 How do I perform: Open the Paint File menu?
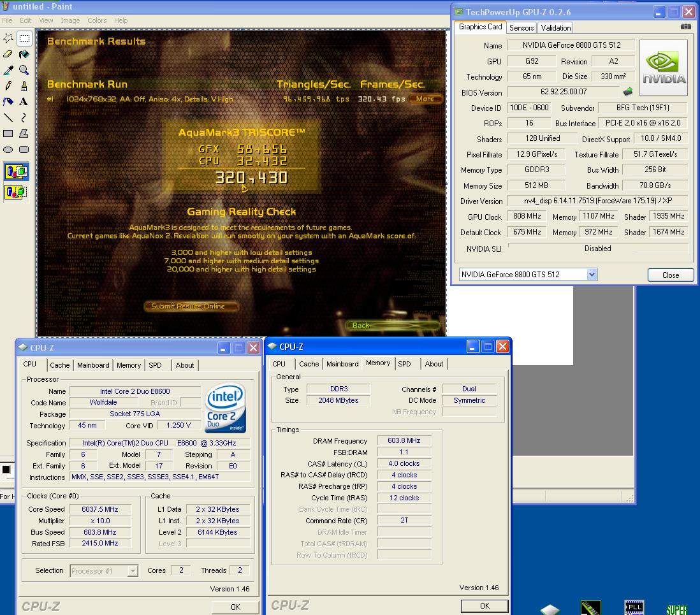[7, 20]
